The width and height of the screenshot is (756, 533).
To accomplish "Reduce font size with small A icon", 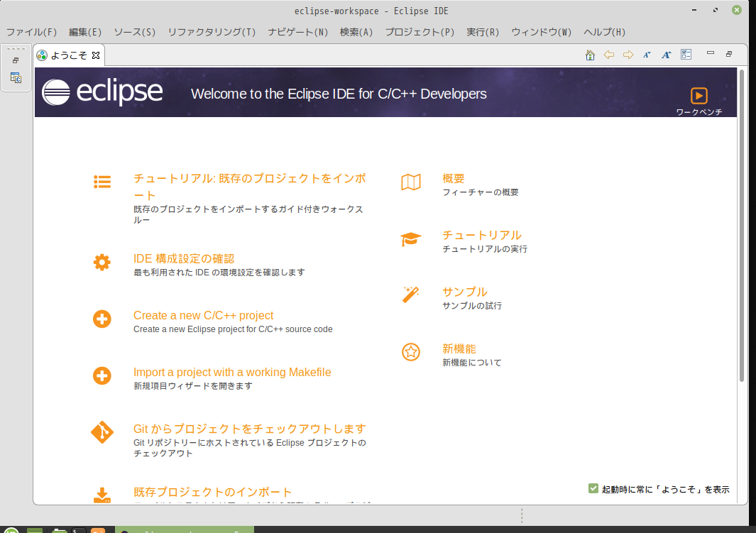I will coord(647,55).
